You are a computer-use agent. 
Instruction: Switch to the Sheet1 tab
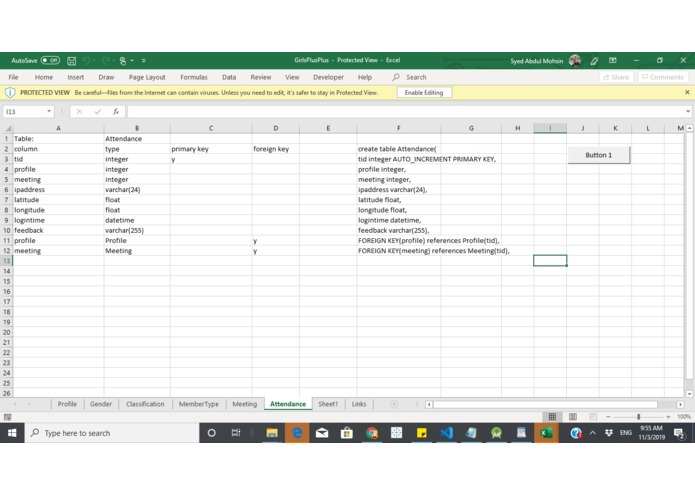pyautogui.click(x=328, y=404)
